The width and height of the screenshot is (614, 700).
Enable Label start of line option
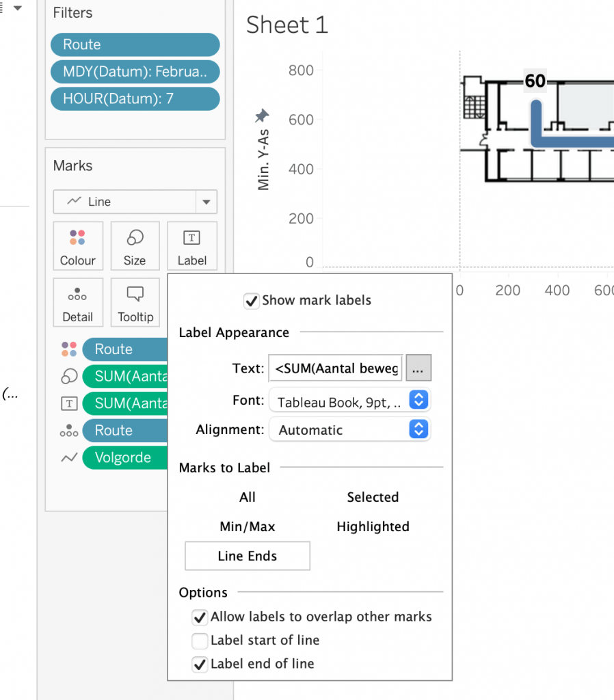pos(200,641)
